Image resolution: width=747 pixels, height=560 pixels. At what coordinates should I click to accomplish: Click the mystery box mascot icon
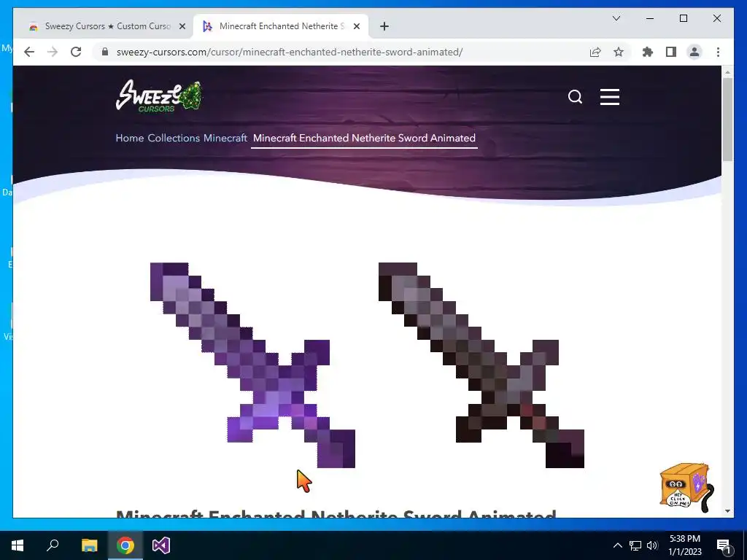click(686, 486)
